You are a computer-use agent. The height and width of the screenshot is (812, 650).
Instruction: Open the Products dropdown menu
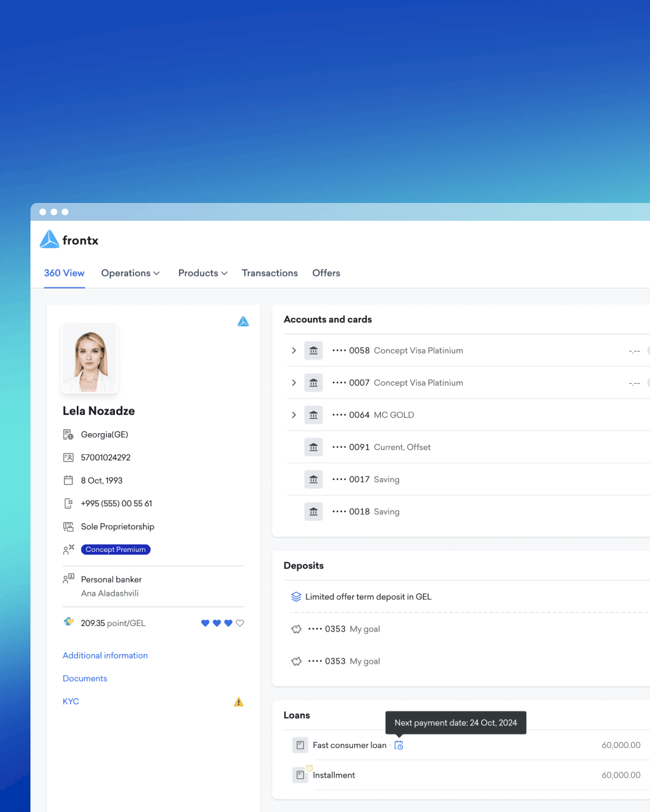point(202,273)
